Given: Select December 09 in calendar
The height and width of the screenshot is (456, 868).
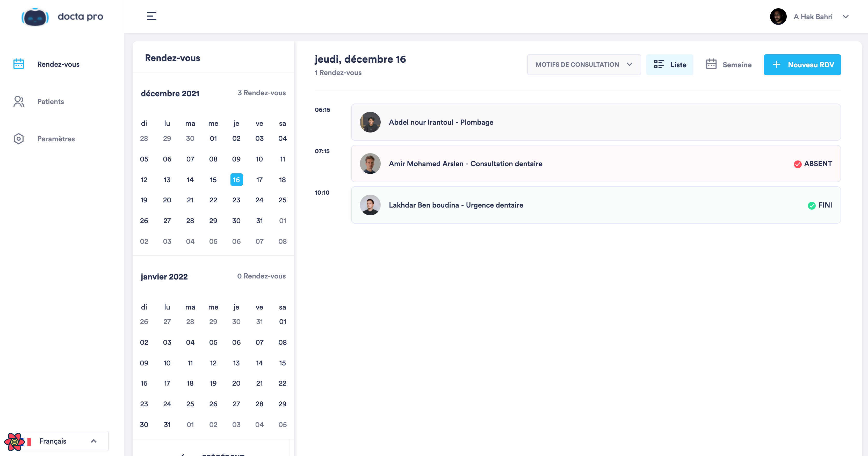Looking at the screenshot, I should 236,159.
